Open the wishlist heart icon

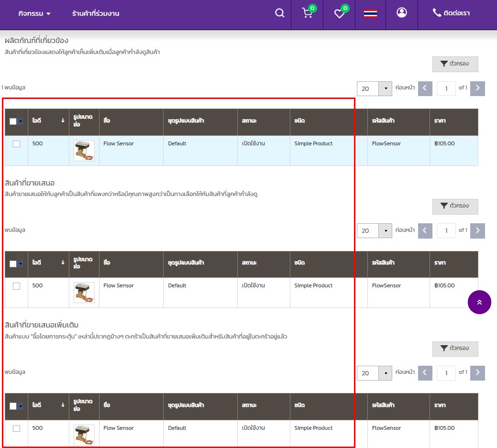(339, 13)
